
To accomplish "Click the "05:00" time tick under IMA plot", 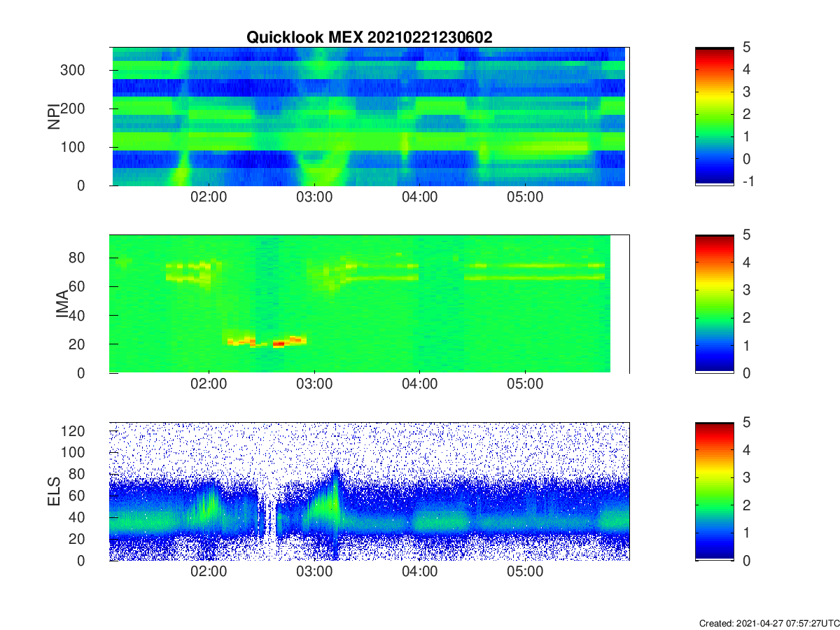I will [x=526, y=385].
